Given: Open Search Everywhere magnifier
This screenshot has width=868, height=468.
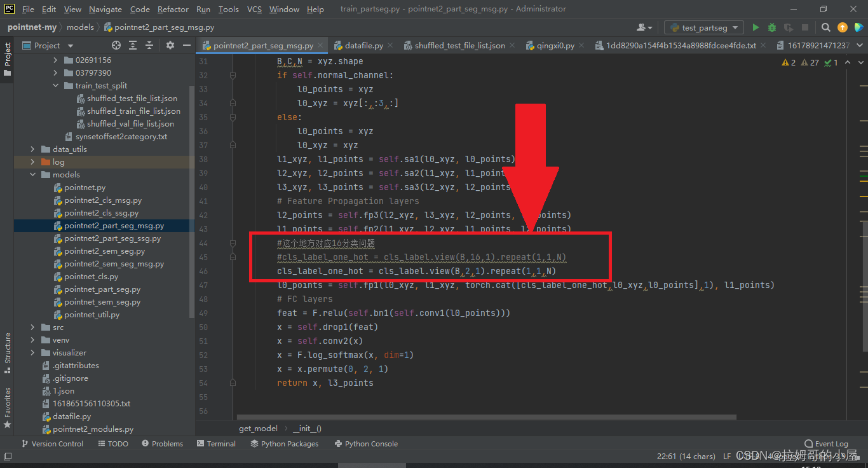Looking at the screenshot, I should (826, 27).
